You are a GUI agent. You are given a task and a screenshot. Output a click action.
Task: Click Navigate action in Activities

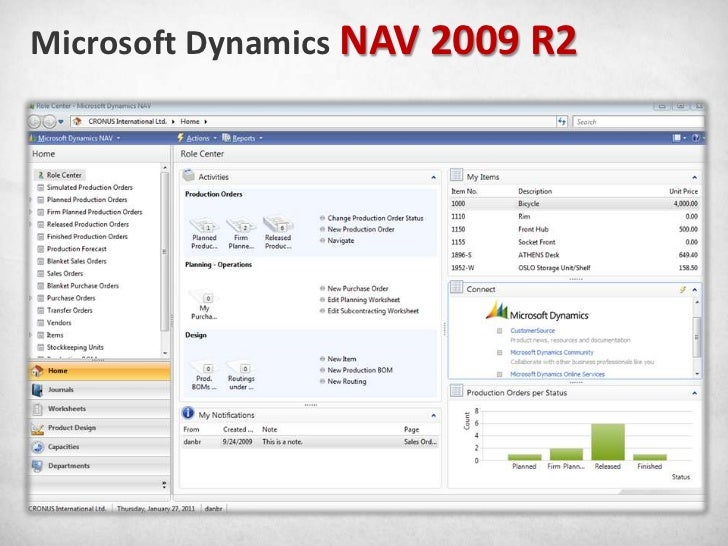click(x=341, y=240)
